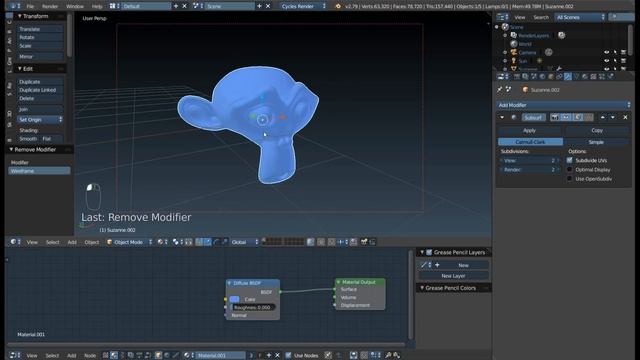640x360 pixels.
Task: Select shader nodes tree type icon
Action: 114,355
